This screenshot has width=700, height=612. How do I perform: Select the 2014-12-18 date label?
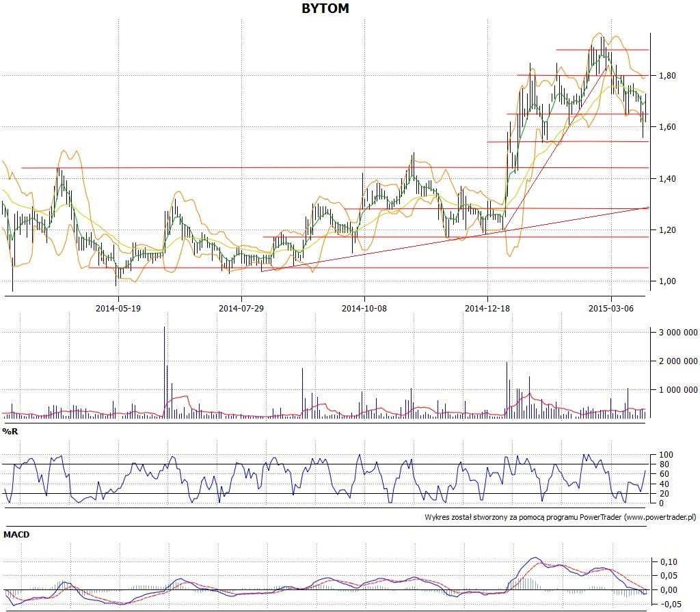487,308
